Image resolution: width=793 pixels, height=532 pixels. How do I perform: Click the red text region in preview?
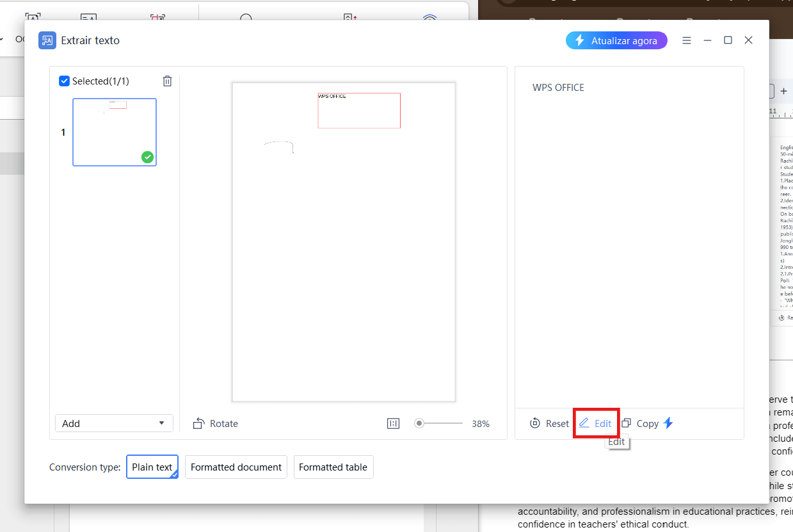point(359,111)
